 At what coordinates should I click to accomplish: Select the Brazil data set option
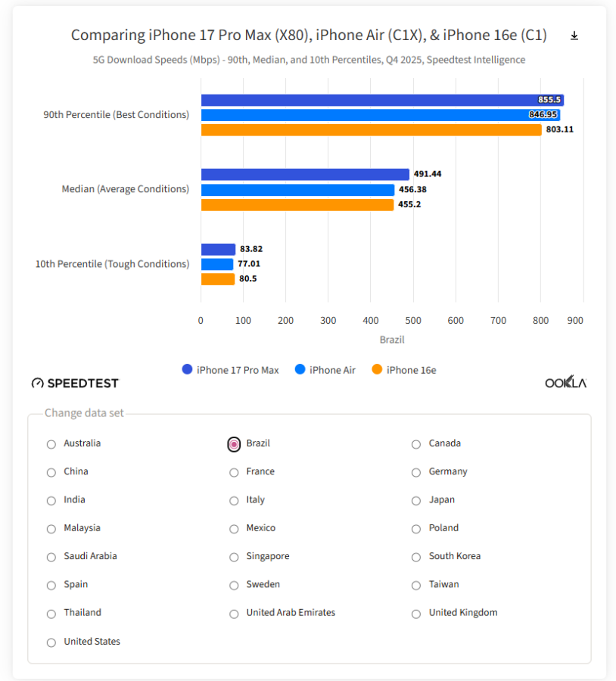click(x=234, y=444)
